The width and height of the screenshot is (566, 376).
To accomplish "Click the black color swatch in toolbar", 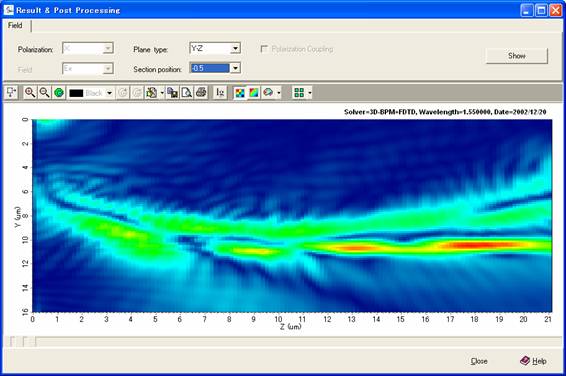I will pyautogui.click(x=76, y=93).
